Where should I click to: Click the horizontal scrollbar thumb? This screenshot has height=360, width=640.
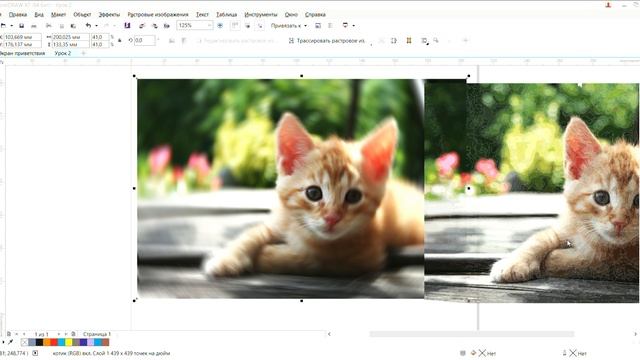point(471,334)
